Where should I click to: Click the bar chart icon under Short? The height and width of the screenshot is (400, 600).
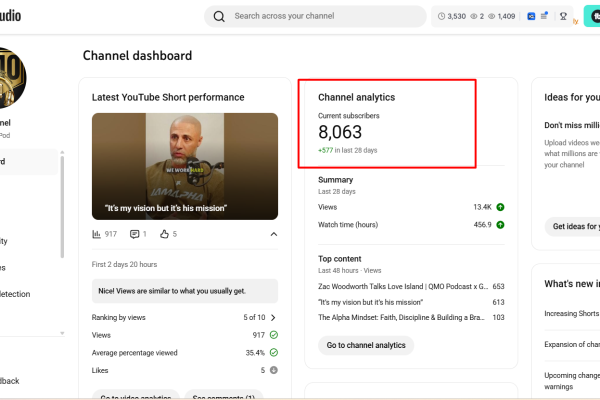pyautogui.click(x=97, y=234)
